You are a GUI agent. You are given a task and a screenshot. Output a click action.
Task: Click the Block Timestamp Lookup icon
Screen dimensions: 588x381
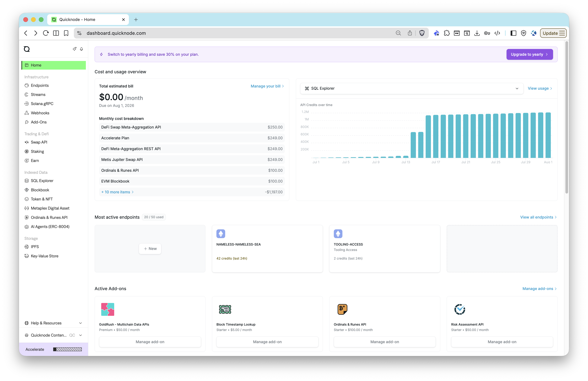[225, 309]
